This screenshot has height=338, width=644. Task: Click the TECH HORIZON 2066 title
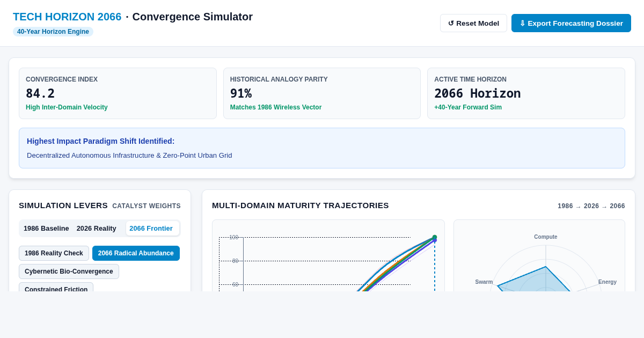coord(67,17)
